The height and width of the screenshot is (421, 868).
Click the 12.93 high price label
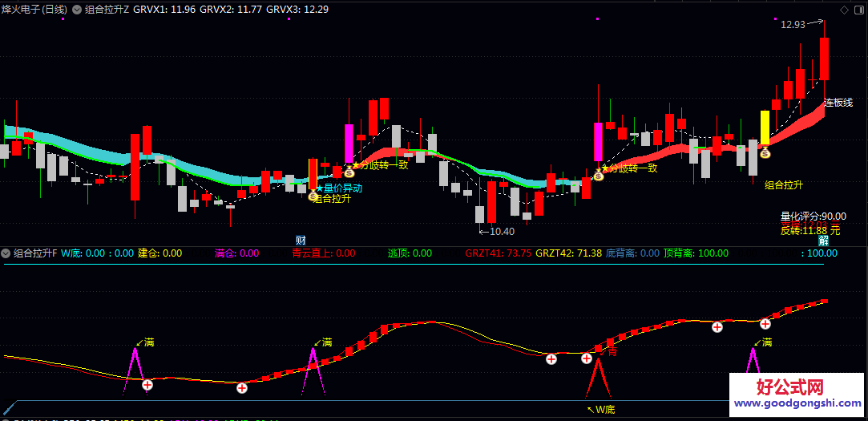pyautogui.click(x=793, y=25)
